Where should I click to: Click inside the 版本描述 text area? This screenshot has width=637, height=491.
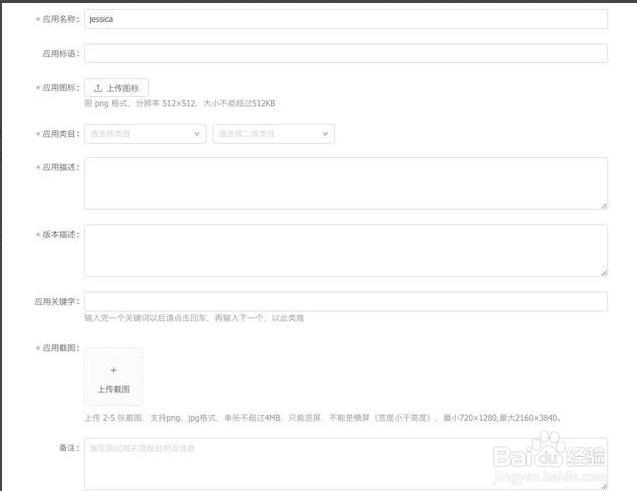click(346, 251)
